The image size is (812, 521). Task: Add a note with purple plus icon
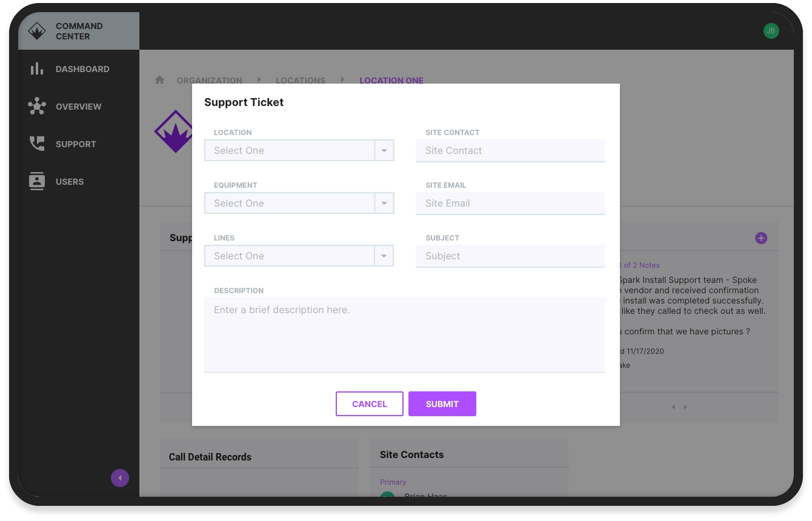(761, 238)
